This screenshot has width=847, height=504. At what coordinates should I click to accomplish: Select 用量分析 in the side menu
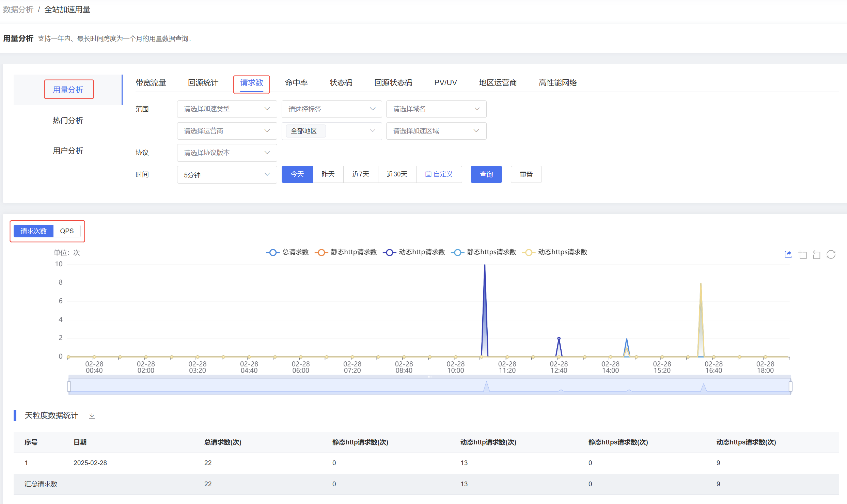(68, 90)
